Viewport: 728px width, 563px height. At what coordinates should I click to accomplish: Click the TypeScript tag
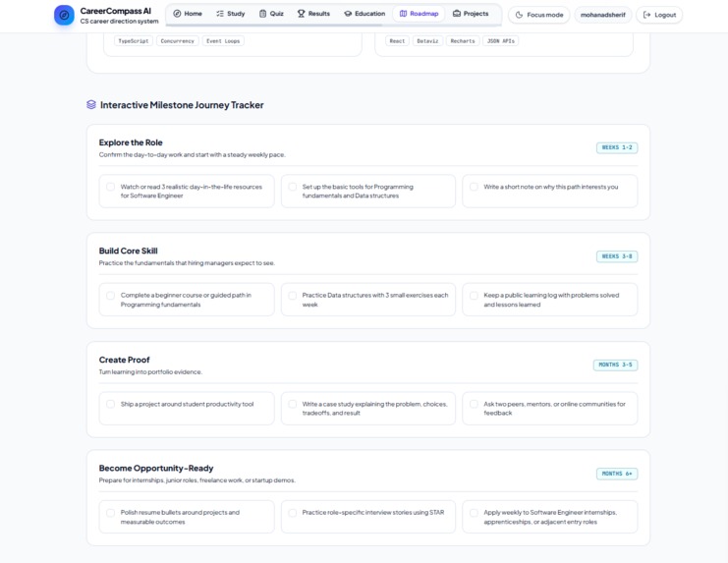(x=134, y=41)
